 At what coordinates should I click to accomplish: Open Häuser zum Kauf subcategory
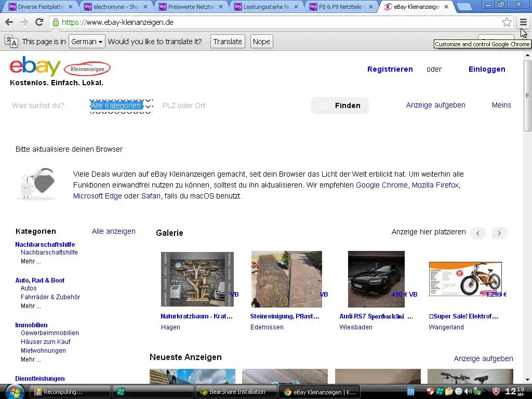(46, 342)
